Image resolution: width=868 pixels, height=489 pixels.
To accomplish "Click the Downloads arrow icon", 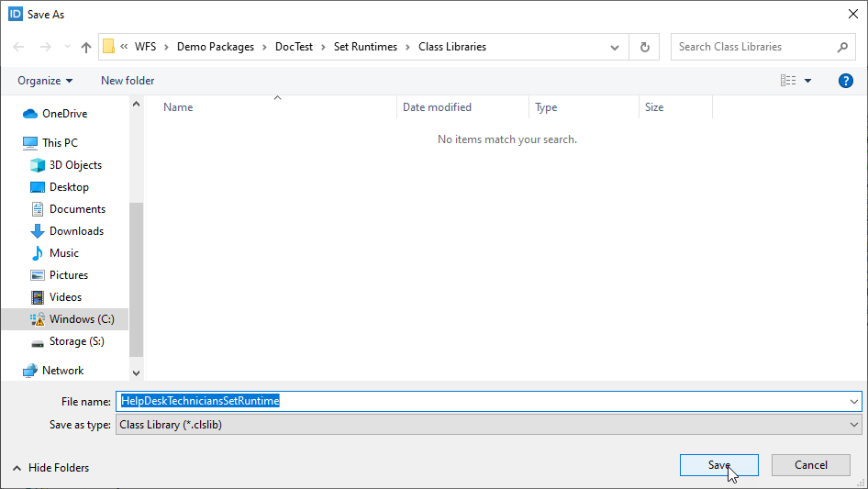I will point(37,231).
